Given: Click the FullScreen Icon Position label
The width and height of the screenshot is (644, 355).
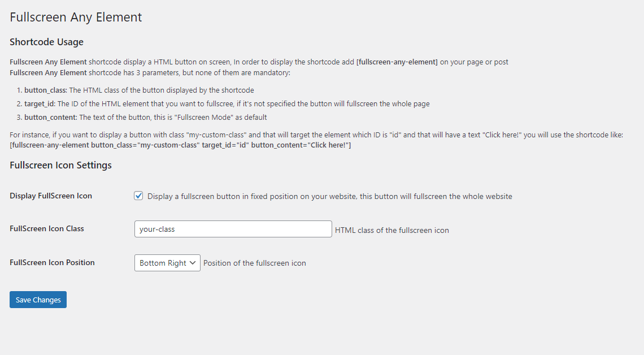Looking at the screenshot, I should pyautogui.click(x=52, y=262).
